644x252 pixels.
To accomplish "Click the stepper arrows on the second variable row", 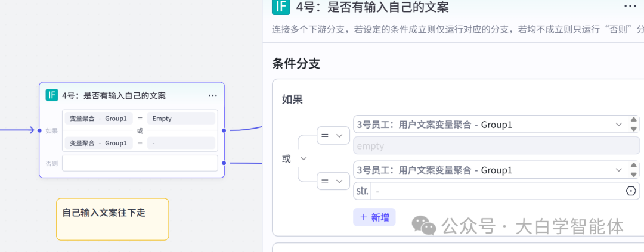I will [x=634, y=170].
